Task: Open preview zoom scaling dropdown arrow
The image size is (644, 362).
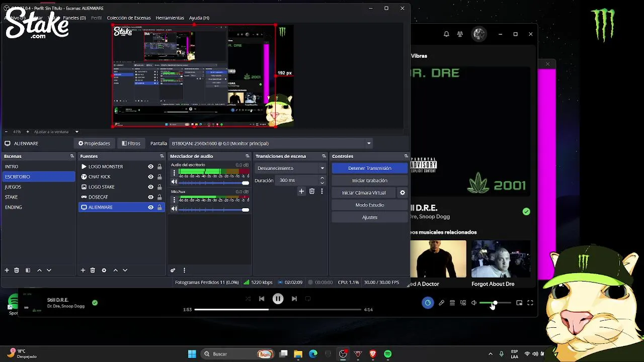Action: (x=77, y=132)
